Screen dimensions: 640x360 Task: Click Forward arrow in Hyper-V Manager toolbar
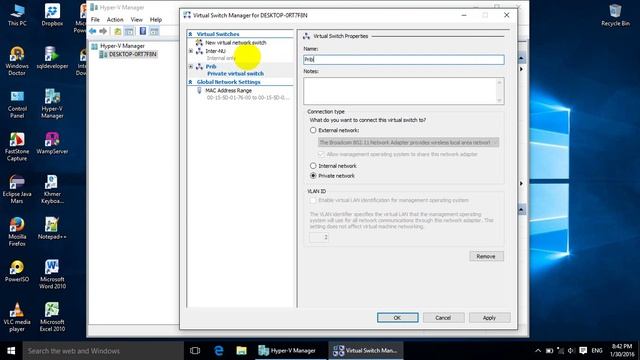point(103,31)
